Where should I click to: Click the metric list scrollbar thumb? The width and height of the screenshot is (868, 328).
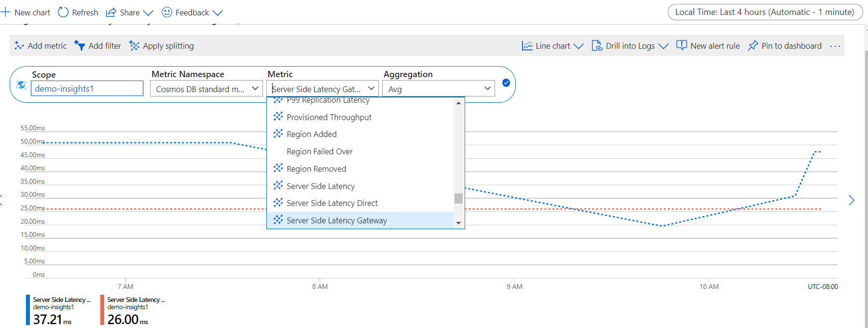pyautogui.click(x=458, y=198)
